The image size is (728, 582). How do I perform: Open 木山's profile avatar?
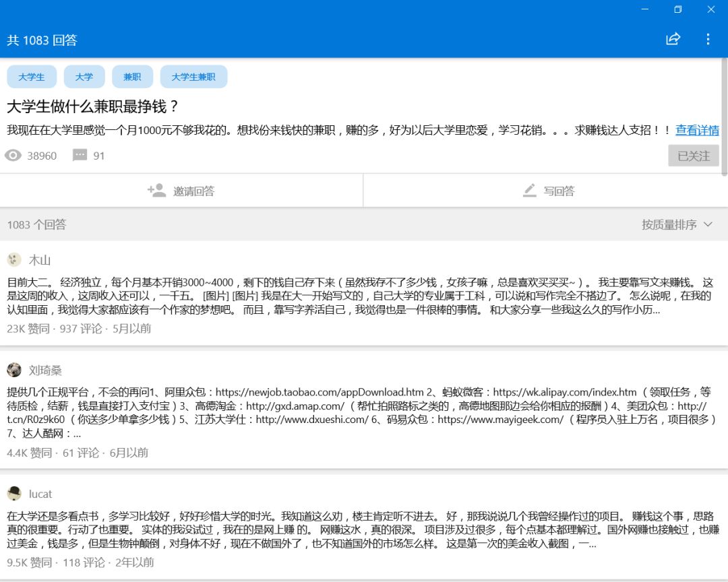tap(14, 260)
